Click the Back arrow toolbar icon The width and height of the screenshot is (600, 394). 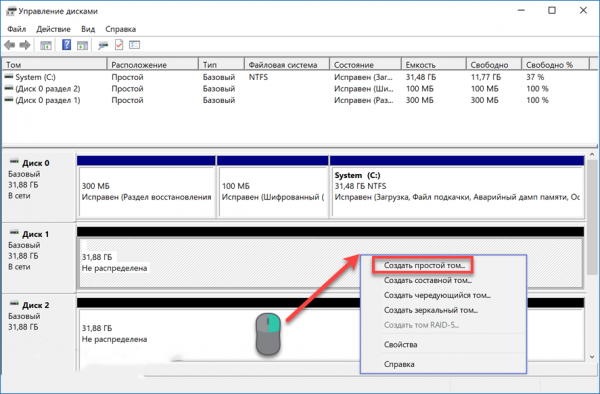10,45
